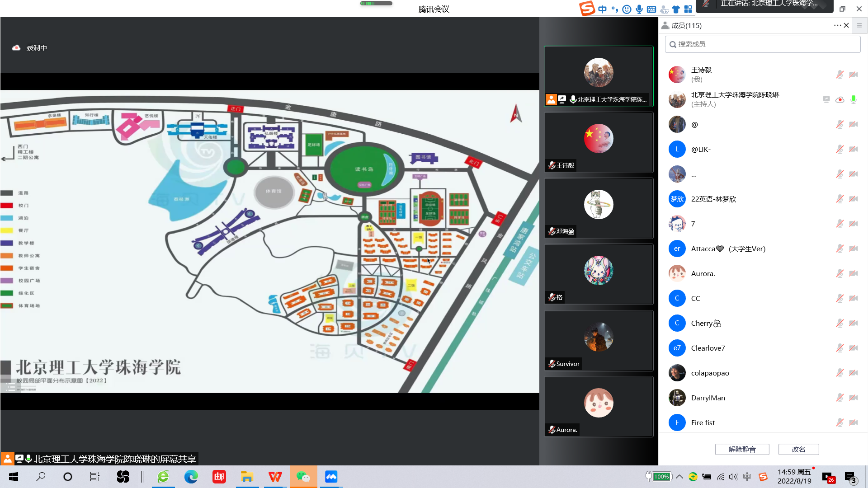This screenshot has height=488, width=868.
Task: Restore down the meeting window
Action: (842, 9)
